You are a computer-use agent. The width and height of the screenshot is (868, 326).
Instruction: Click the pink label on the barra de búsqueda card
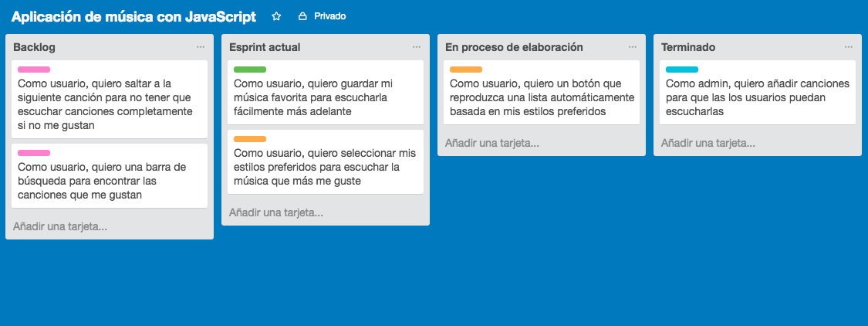34,153
